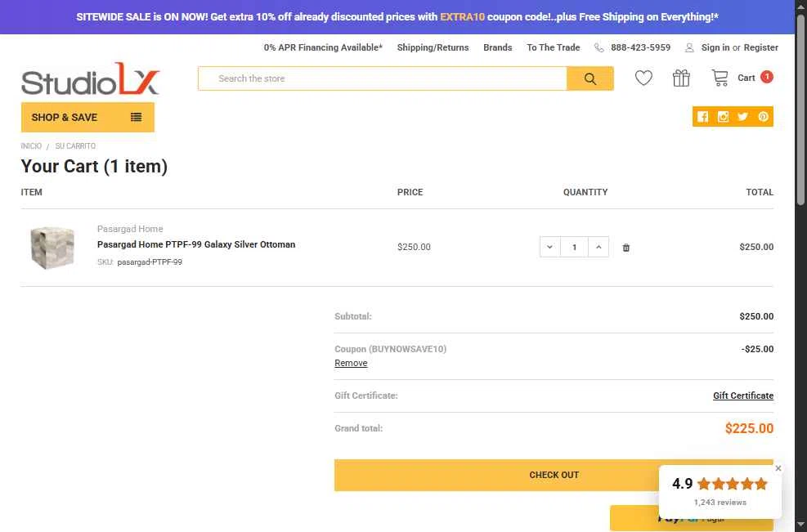This screenshot has height=532, width=807.
Task: Open Shipping/Returns page
Action: [433, 47]
